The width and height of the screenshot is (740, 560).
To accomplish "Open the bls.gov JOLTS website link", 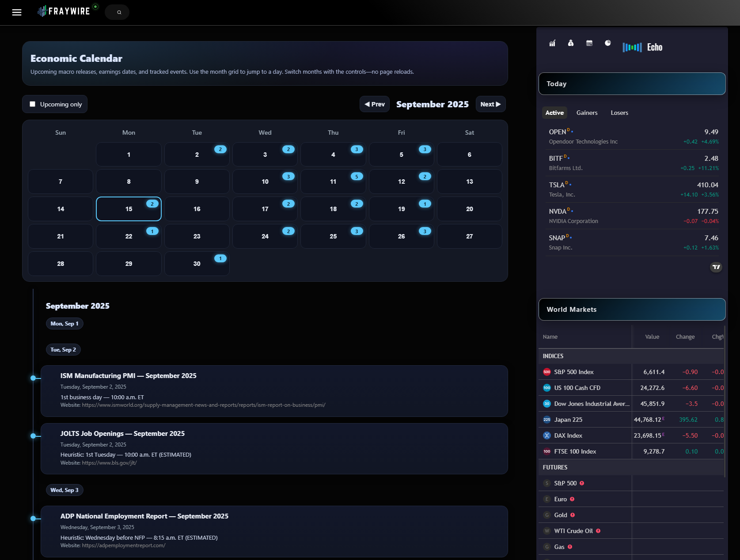I will pyautogui.click(x=109, y=463).
